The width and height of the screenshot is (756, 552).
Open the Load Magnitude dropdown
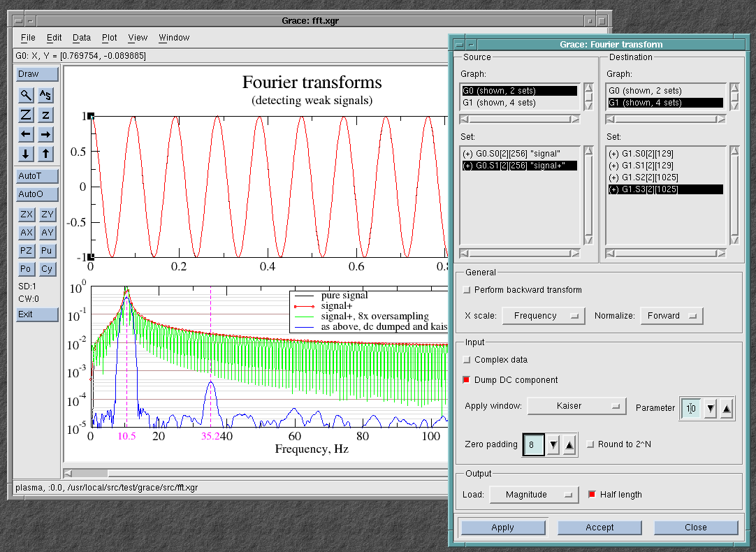pos(534,495)
